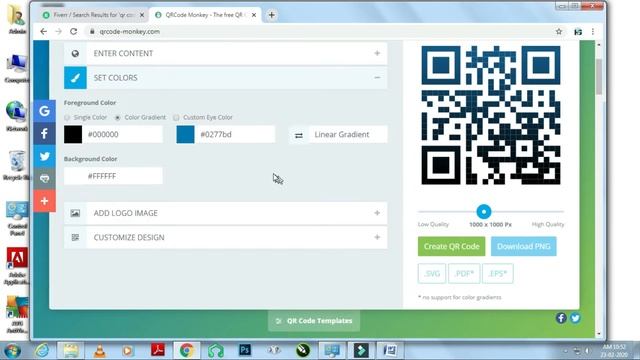Screen dimensions: 640x360
Task: Click the Chrome icon in taskbar
Action: [187, 351]
